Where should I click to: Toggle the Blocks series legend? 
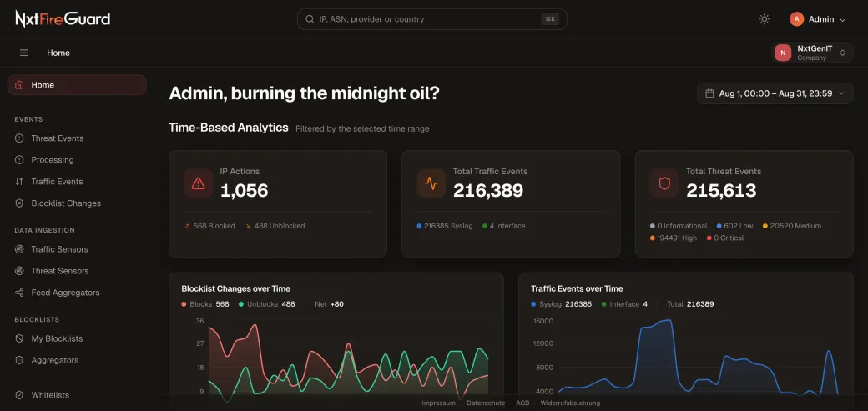[x=204, y=304]
